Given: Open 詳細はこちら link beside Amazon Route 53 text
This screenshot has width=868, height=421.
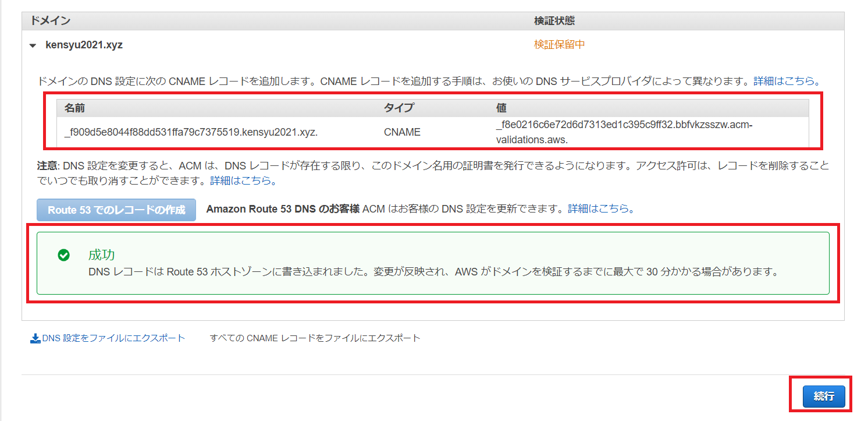Looking at the screenshot, I should [x=600, y=208].
